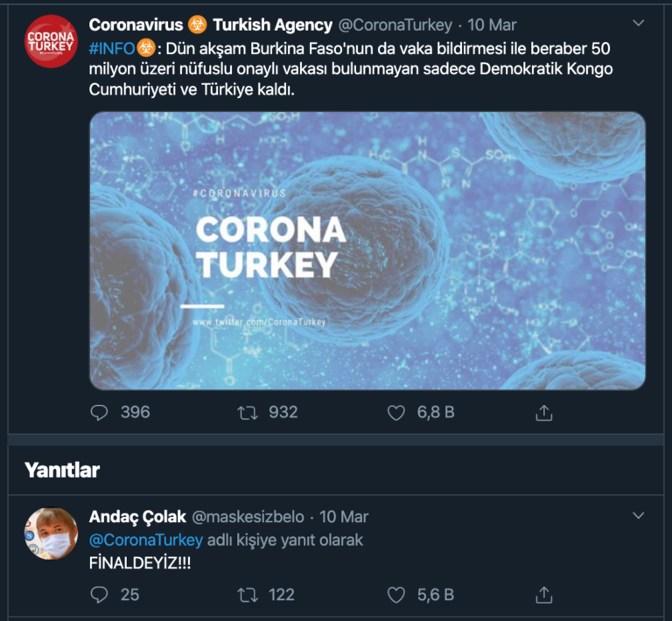This screenshot has width=672, height=621.
Task: Open the @CoronaTurkey mention in the reply
Action: 146,540
